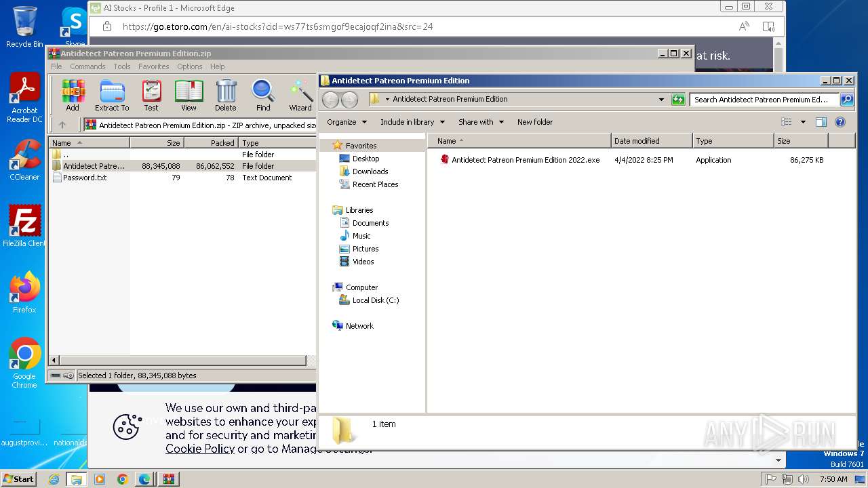Viewport: 868px width, 488px height.
Task: Refresh the Explorer folder view
Action: coord(678,100)
